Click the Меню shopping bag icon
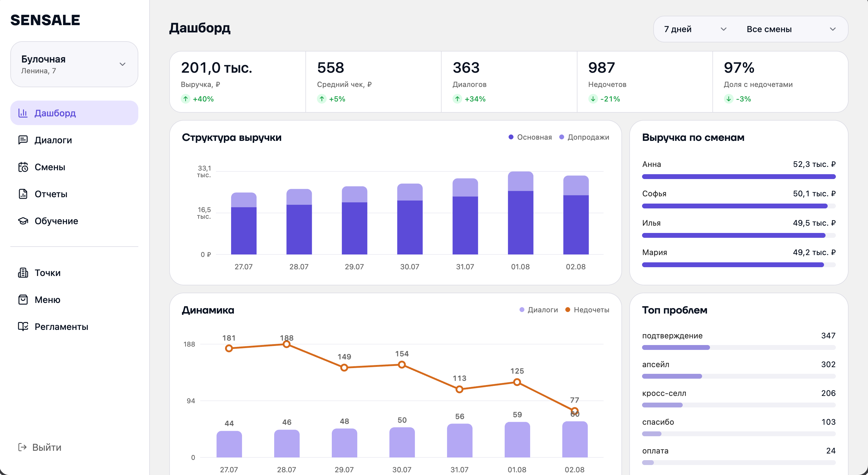The height and width of the screenshot is (475, 868). coord(23,300)
